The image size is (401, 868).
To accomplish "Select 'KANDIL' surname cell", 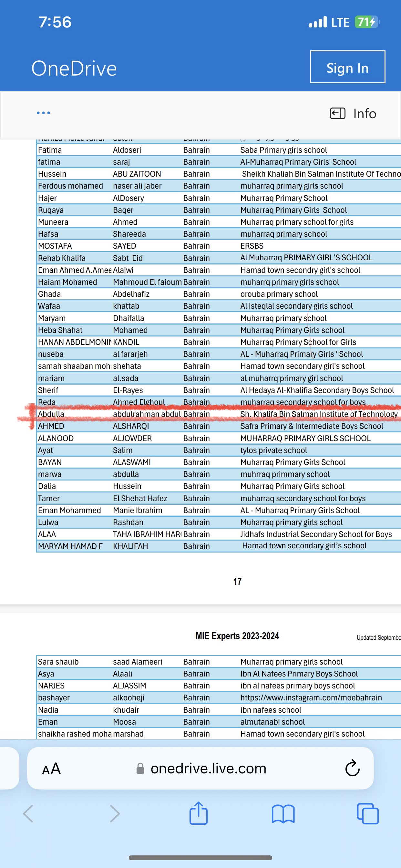I will (126, 342).
